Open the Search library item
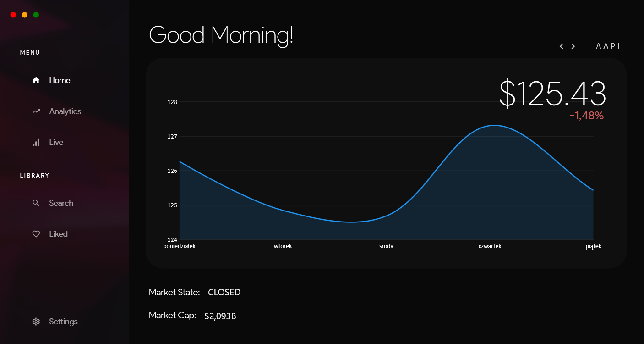644x344 pixels. 61,203
